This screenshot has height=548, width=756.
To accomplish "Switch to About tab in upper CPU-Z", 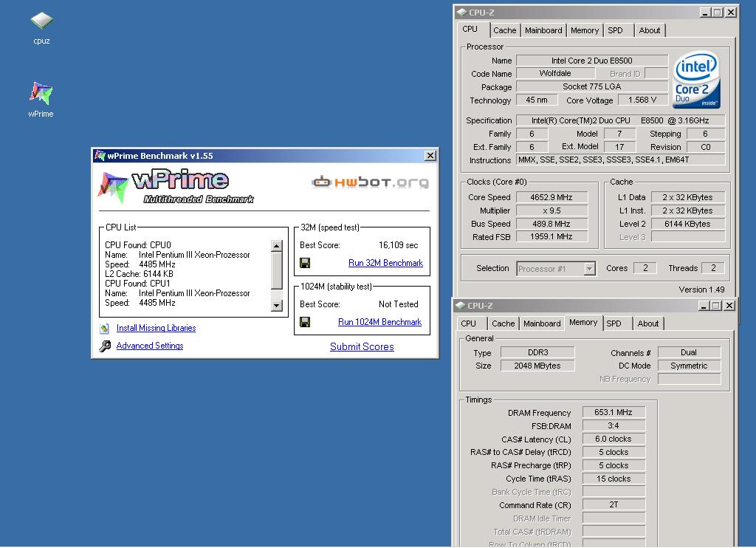I will tap(650, 30).
